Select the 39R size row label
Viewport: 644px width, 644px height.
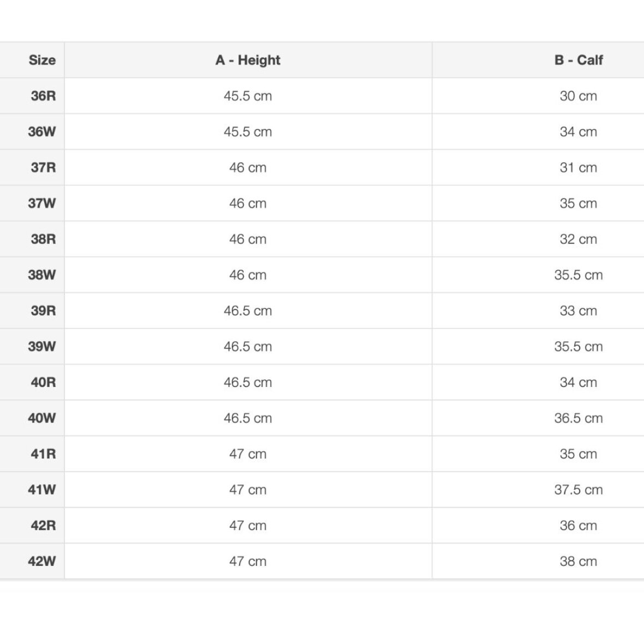click(43, 311)
